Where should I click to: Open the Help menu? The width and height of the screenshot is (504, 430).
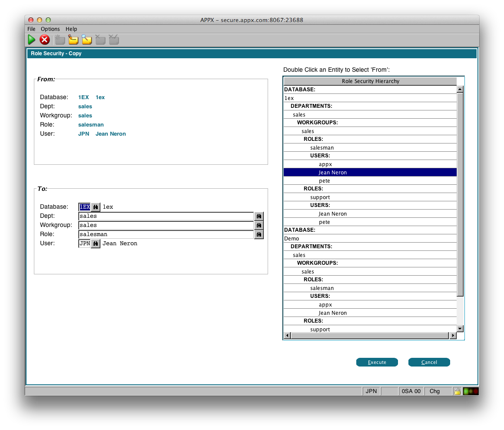pos(71,29)
